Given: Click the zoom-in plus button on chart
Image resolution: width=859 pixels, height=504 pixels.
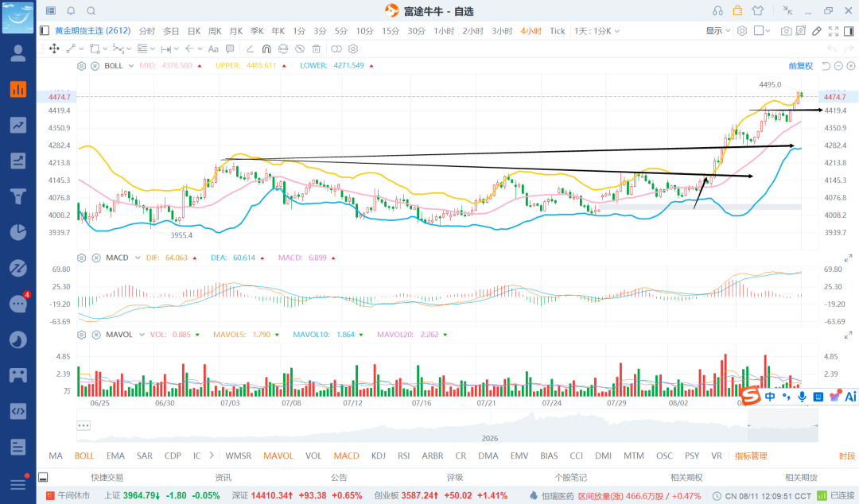Looking at the screenshot, I should (851, 66).
